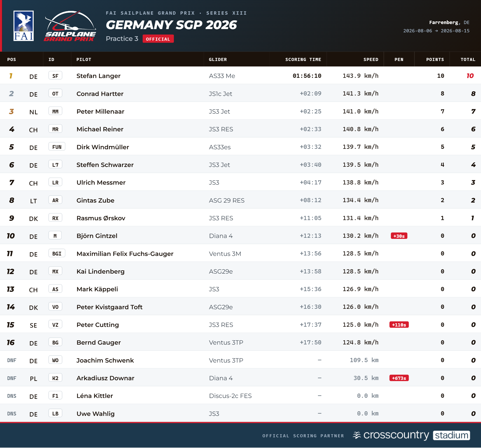This screenshot has width=481, height=448.
Task: Click the POS column header
Action: click(12, 59)
